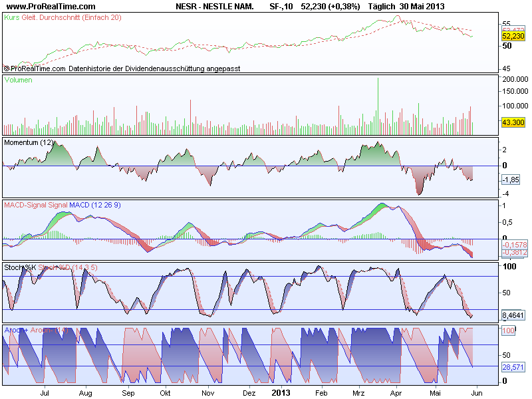The height and width of the screenshot is (399, 532).
Task: Click the Mai month label
Action: point(435,393)
